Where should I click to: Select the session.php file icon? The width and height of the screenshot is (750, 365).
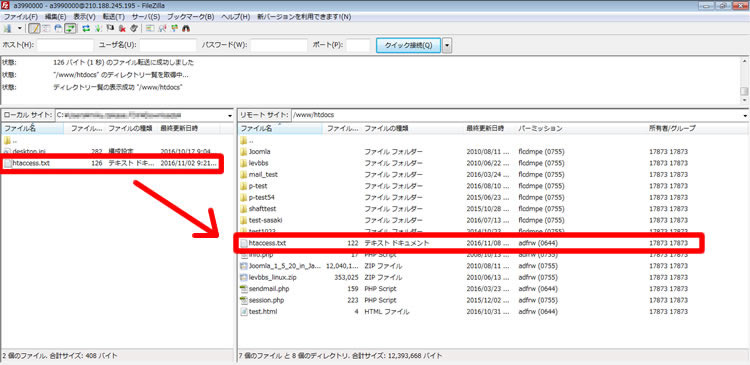click(243, 300)
